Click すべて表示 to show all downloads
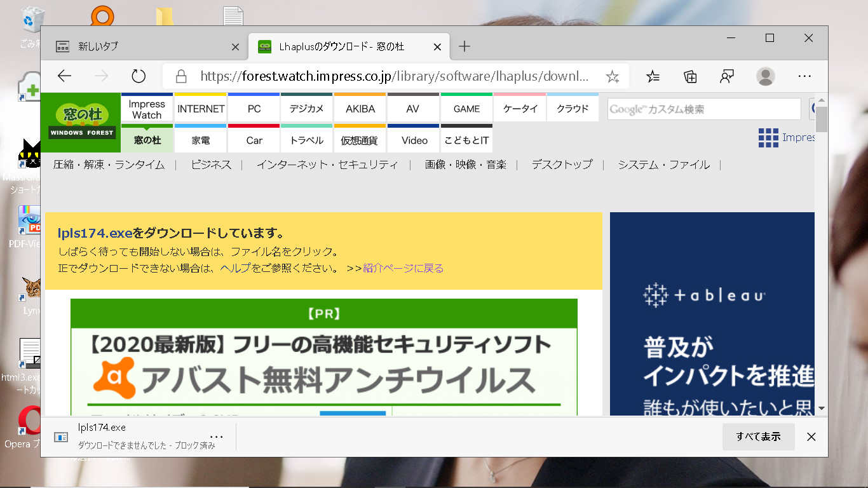The width and height of the screenshot is (868, 488). click(x=758, y=437)
